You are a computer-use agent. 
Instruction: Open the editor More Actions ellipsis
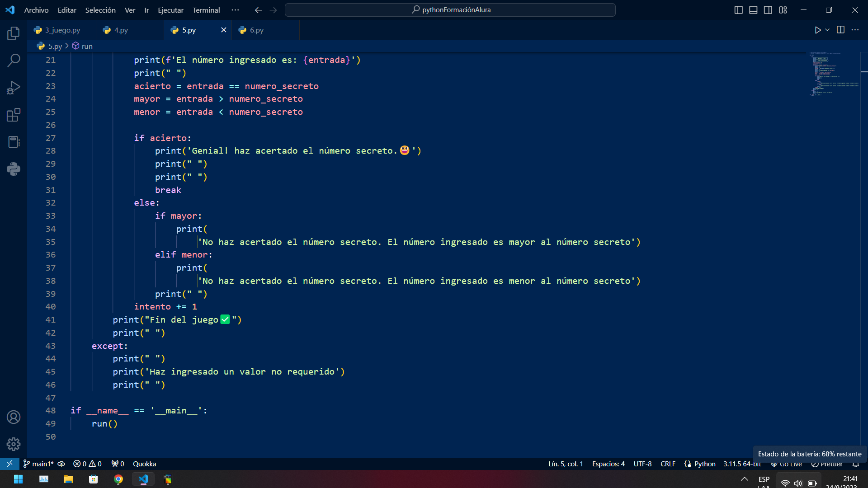[x=855, y=30]
